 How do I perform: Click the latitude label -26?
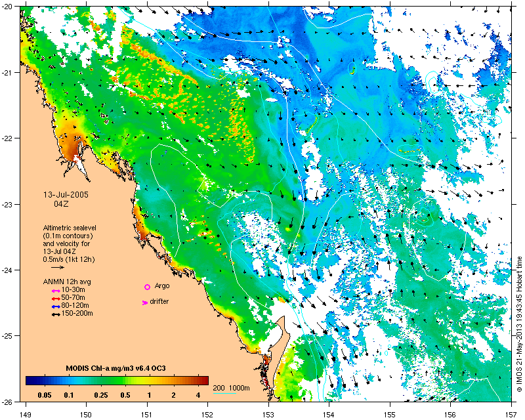(9, 402)
